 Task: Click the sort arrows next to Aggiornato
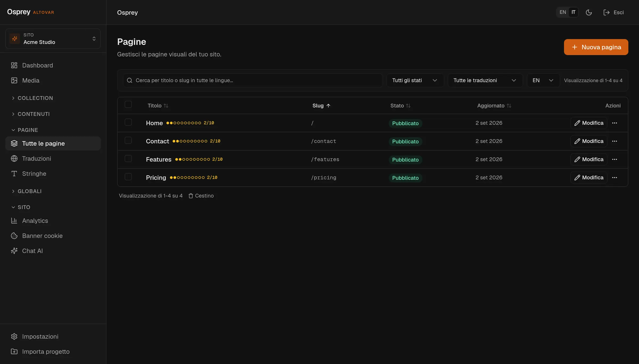509,106
